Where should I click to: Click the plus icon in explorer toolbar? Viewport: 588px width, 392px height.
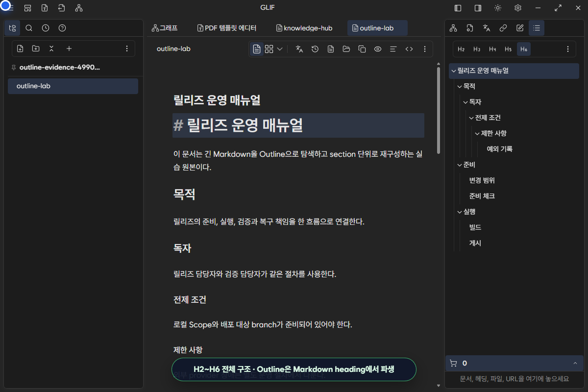click(69, 49)
